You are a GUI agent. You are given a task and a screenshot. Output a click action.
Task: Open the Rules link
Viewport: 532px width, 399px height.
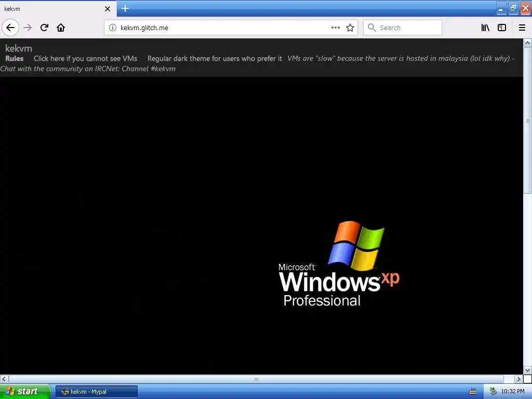(x=14, y=58)
